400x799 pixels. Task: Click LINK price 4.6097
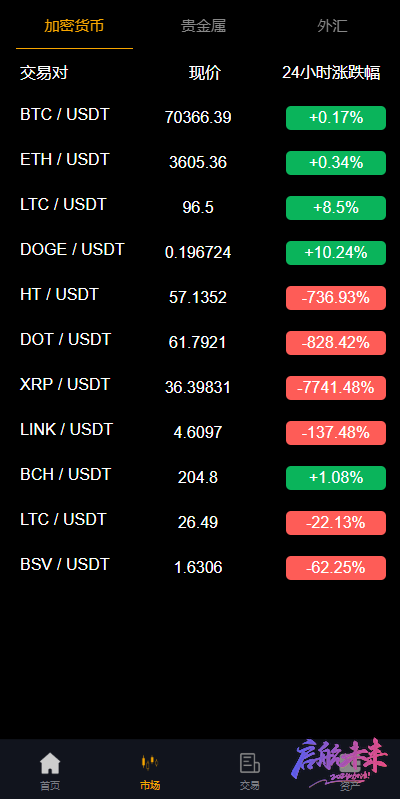(198, 433)
